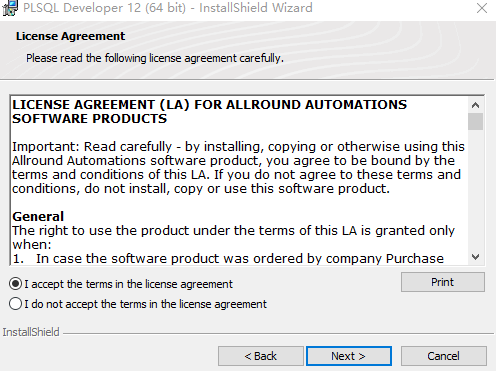496x371 pixels.
Task: Select the accept terms radio button
Action: click(x=15, y=284)
